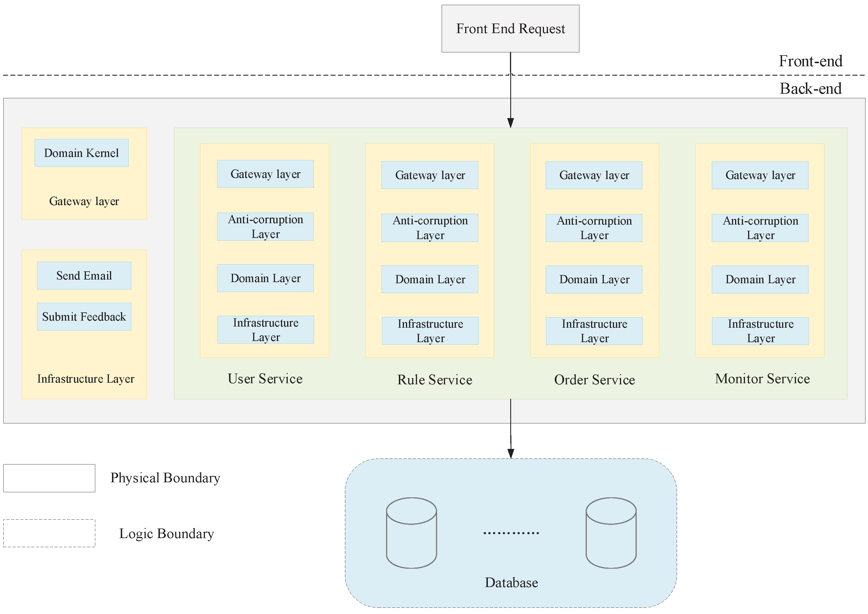Select Order Service's Domain Layer box
868x614 pixels.
pyautogui.click(x=594, y=280)
